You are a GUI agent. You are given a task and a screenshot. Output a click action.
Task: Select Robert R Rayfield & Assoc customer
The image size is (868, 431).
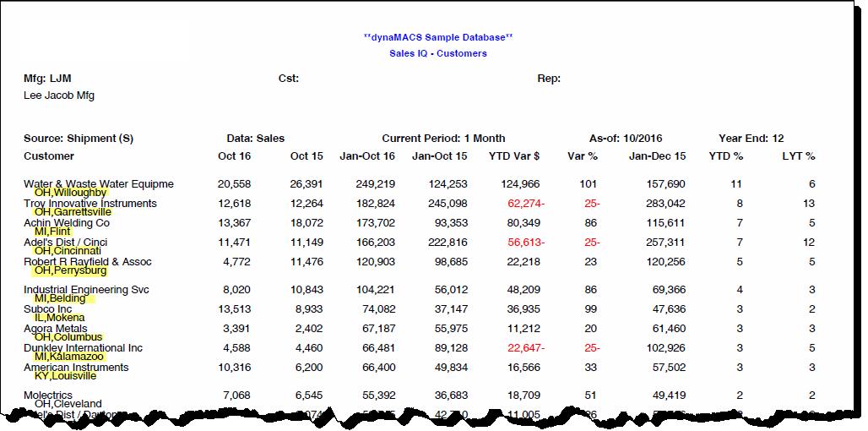click(88, 261)
